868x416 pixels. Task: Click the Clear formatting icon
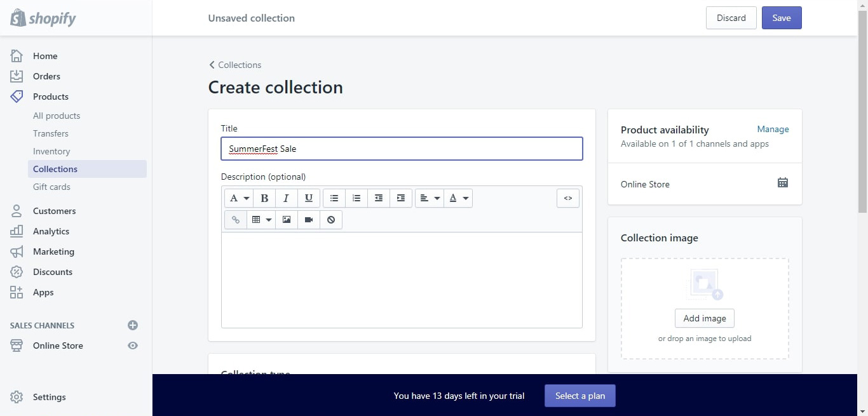(331, 220)
